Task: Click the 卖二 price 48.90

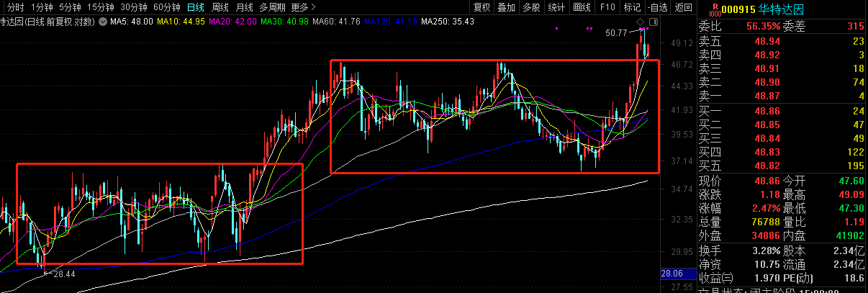Action: click(x=766, y=82)
